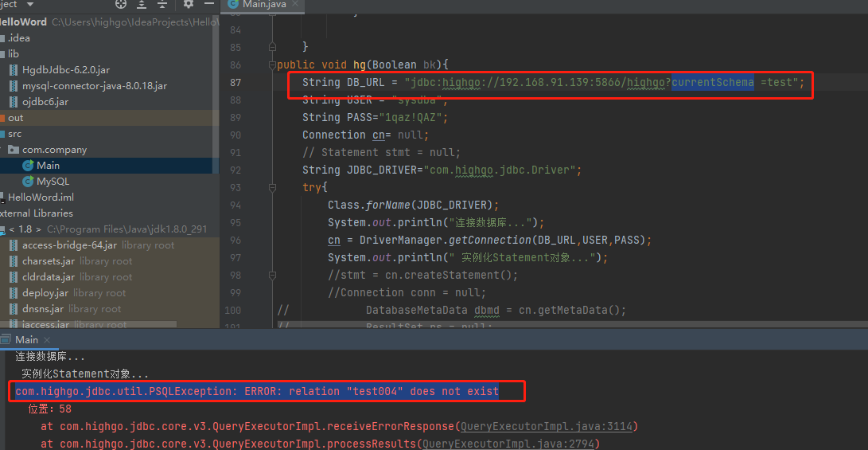Image resolution: width=868 pixels, height=450 pixels.
Task: Click the jar icon of access-bridge-64.jar
Action: click(14, 245)
